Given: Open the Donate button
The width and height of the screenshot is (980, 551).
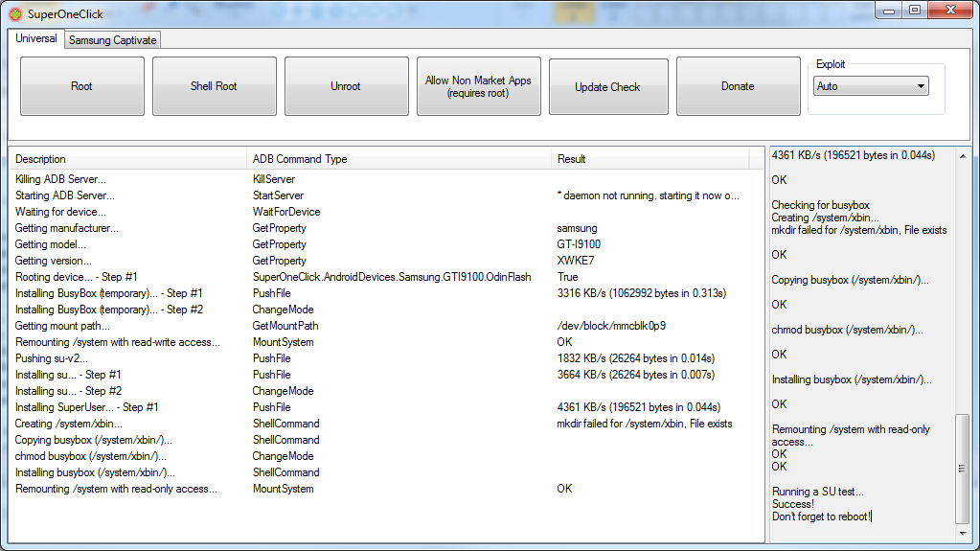Looking at the screenshot, I should click(x=739, y=86).
